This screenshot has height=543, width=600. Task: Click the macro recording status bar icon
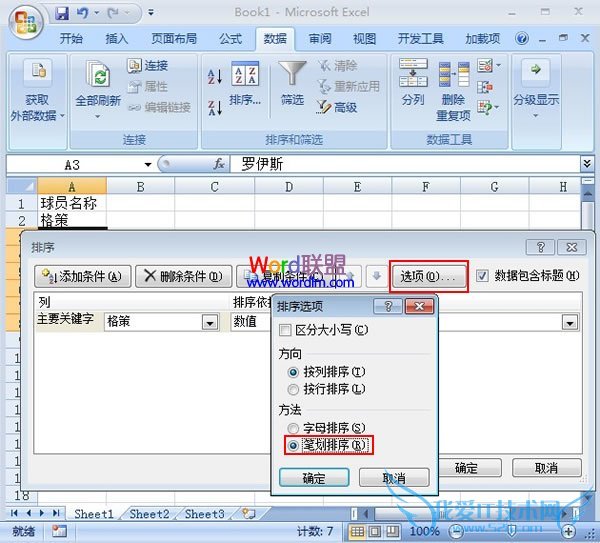(59, 531)
